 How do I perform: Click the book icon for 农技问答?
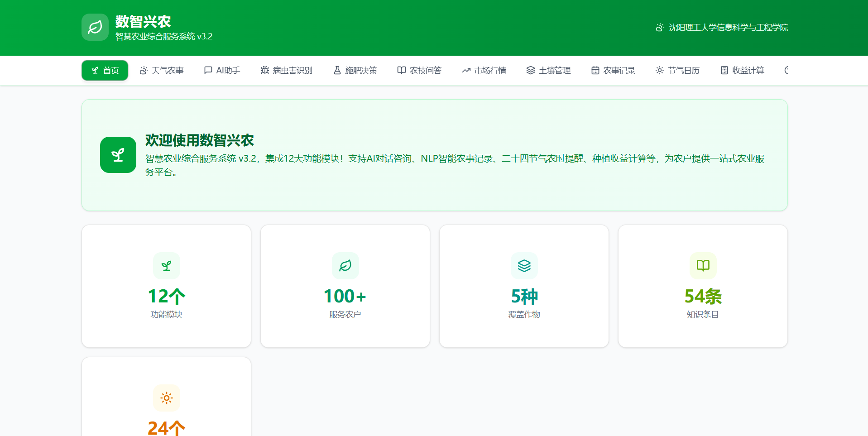402,70
